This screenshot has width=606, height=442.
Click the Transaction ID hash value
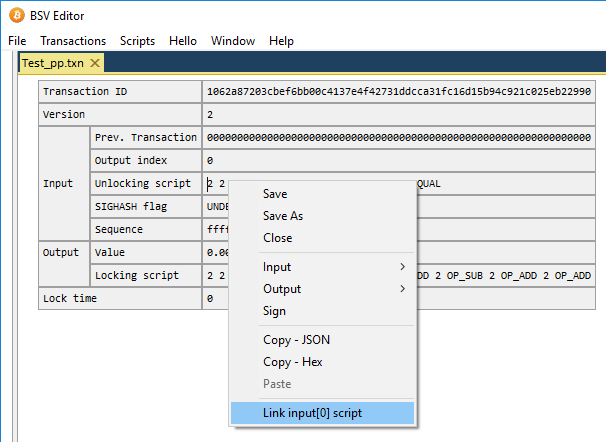tap(398, 92)
